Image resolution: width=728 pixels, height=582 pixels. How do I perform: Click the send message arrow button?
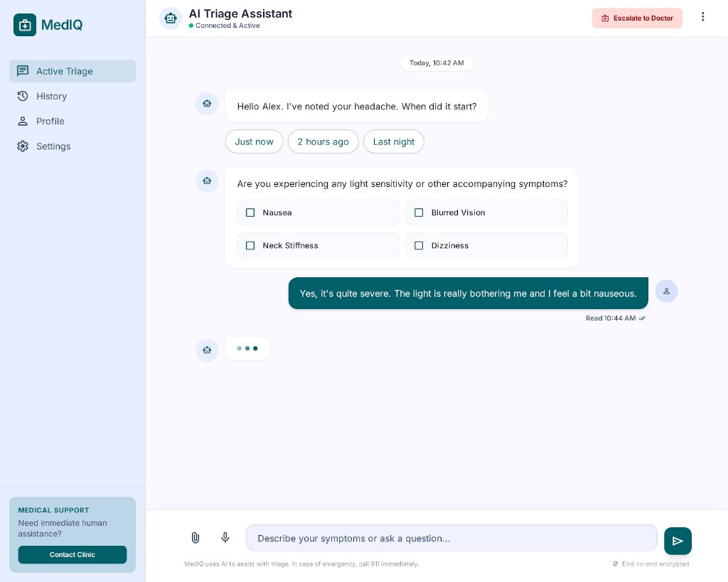point(678,541)
